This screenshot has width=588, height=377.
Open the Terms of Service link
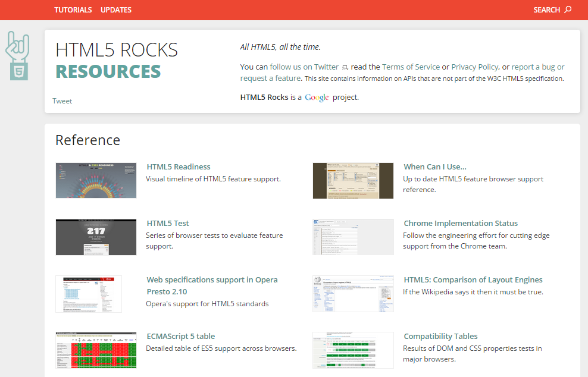tap(411, 67)
